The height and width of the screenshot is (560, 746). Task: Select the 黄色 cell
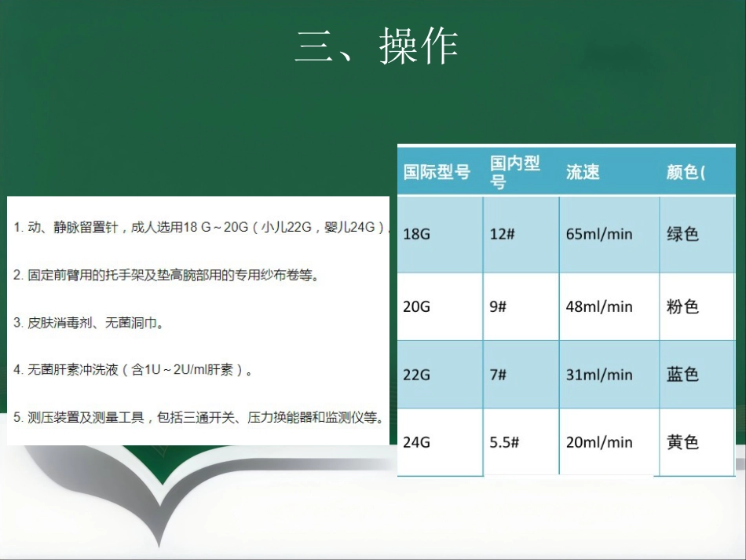697,442
